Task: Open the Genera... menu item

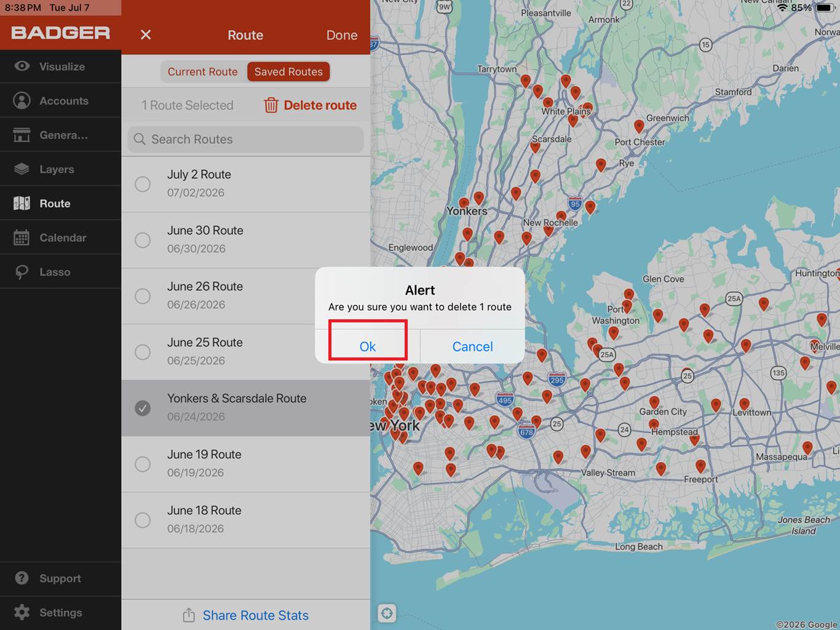Action: tap(60, 135)
